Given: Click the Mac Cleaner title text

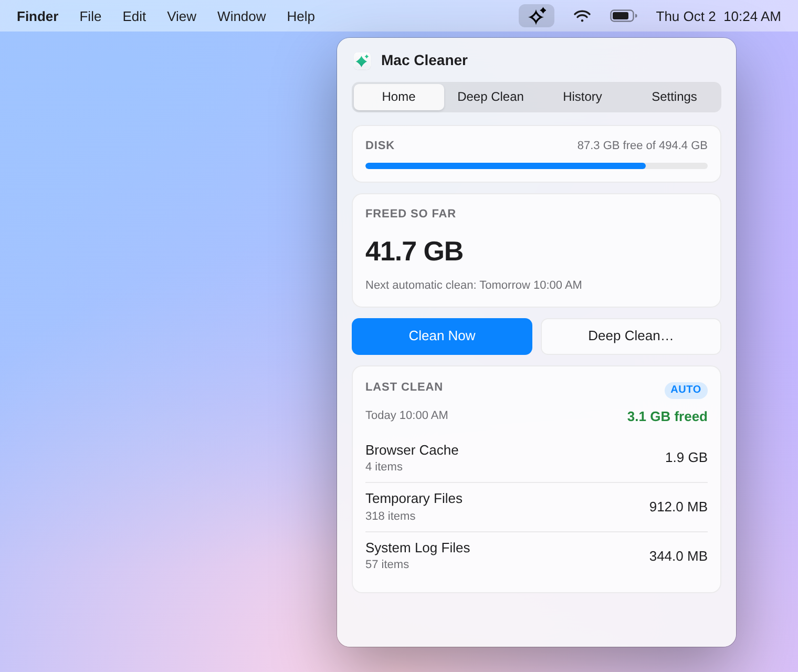Looking at the screenshot, I should point(424,60).
